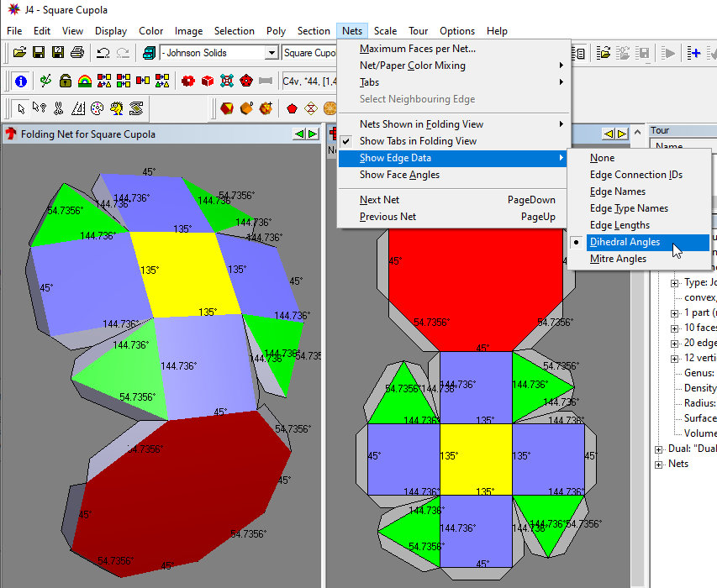
Task: Open the Options menu
Action: coord(456,31)
